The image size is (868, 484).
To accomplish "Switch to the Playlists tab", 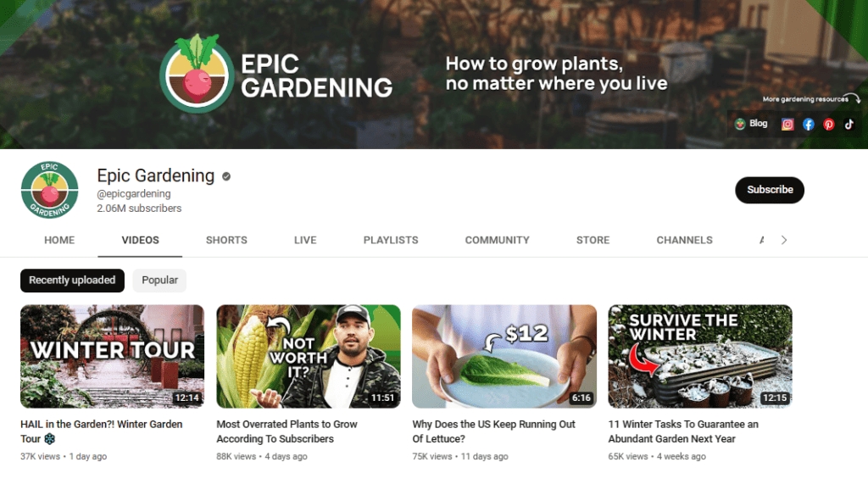I will tap(391, 241).
